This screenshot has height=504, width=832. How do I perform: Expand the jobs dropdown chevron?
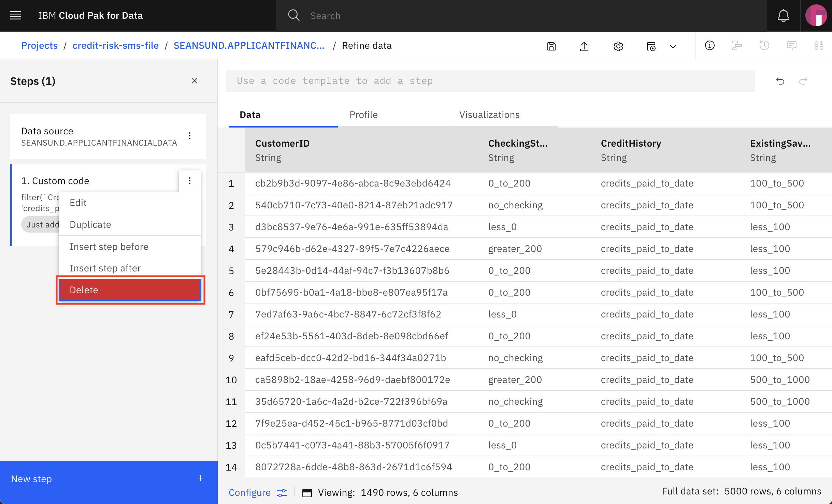pos(673,46)
